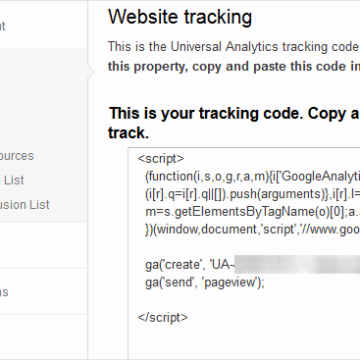Click the "m=s.getElementsByTagName(o)[0]" code line
360x360 pixels.
[x=252, y=212]
